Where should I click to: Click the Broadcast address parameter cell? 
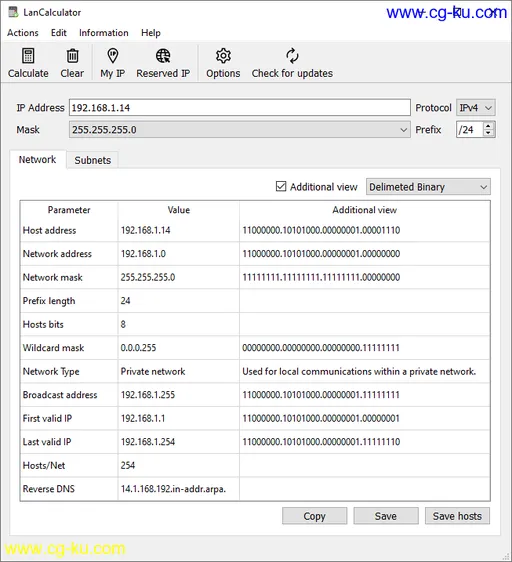click(x=69, y=395)
